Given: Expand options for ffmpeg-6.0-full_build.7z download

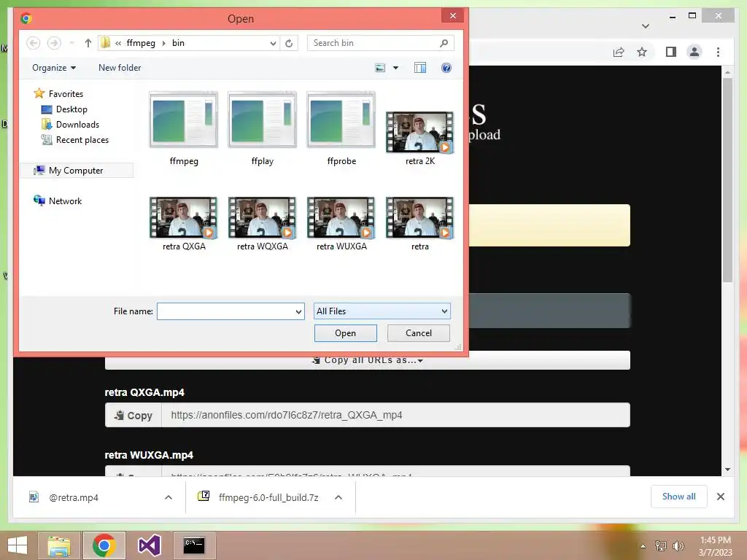Looking at the screenshot, I should [x=338, y=497].
